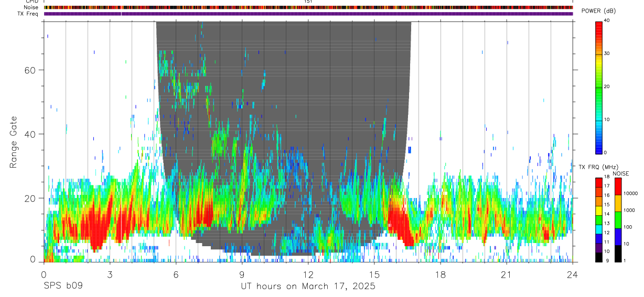Click the UT hours on March 17, 2025 title

pos(308,287)
